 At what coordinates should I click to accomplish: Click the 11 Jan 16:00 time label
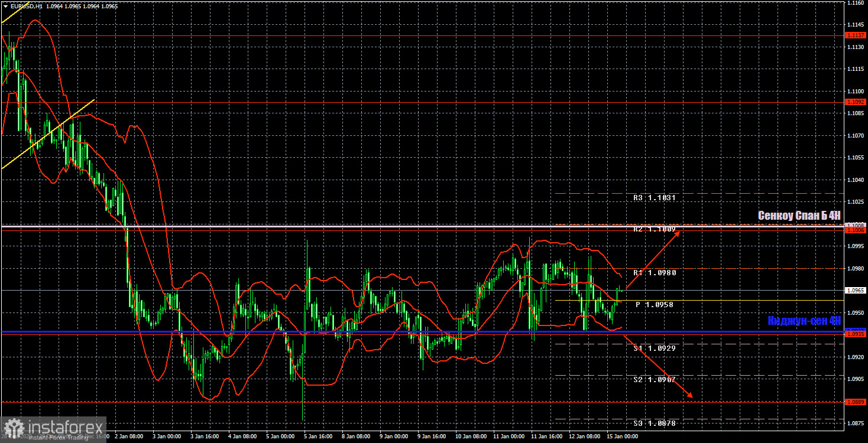[x=546, y=437]
